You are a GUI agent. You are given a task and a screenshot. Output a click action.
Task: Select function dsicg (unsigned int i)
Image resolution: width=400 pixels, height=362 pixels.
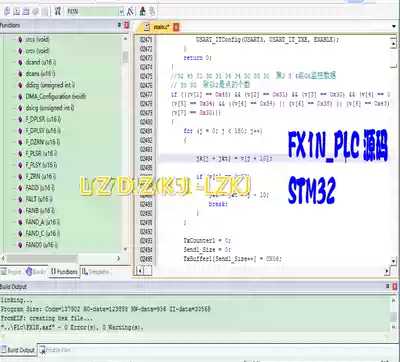[50, 108]
